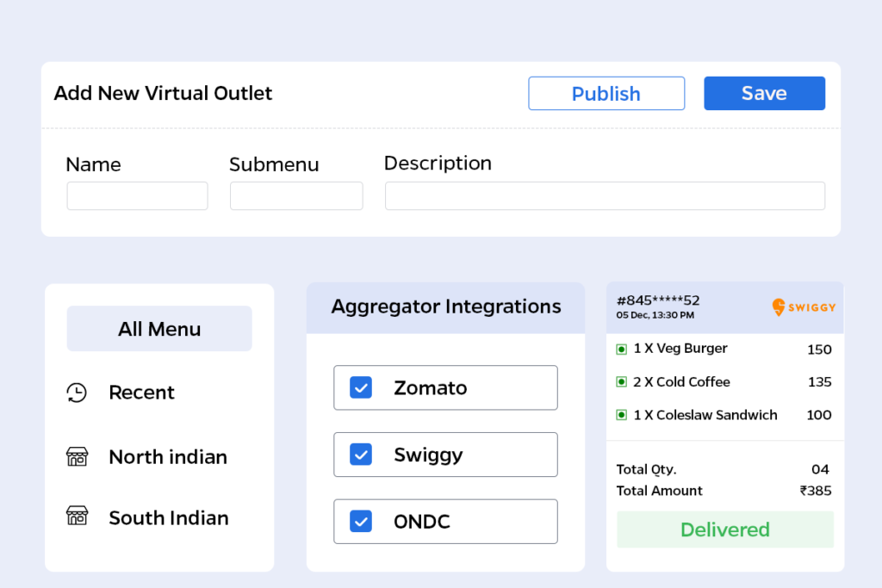Focus the Description input field
The width and height of the screenshot is (882, 588).
coord(605,195)
